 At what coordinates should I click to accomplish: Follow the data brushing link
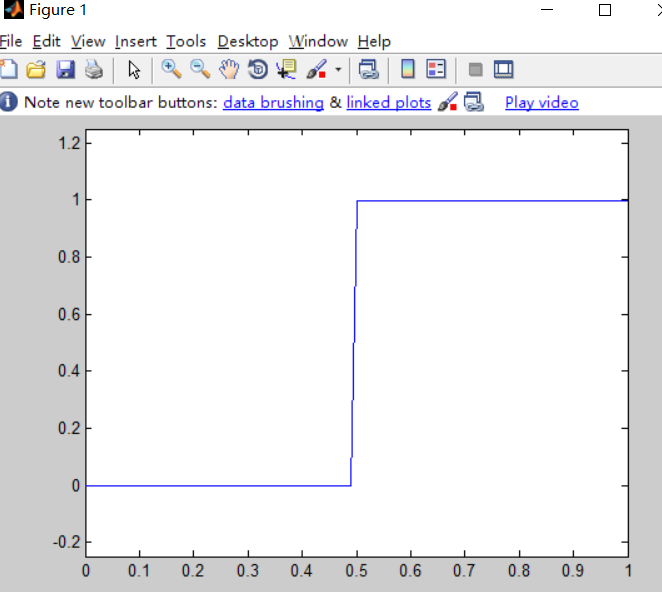tap(273, 103)
